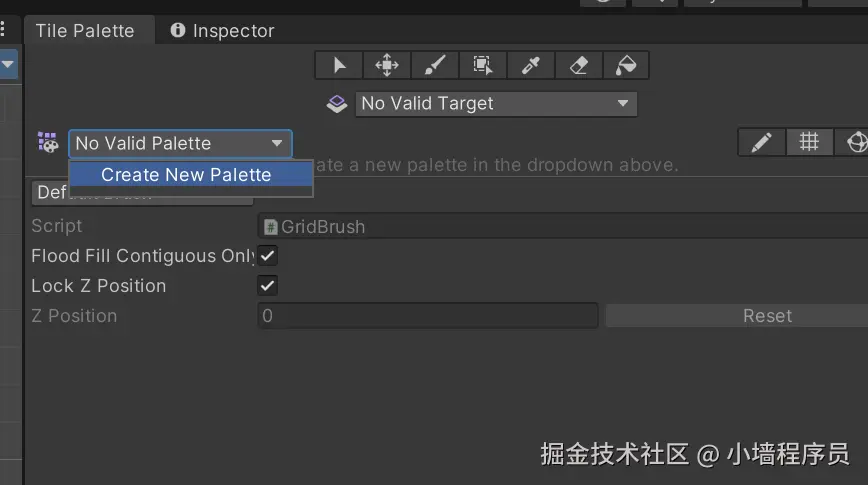This screenshot has height=485, width=868.
Task: Choose Create New Palette menu entry
Action: (186, 175)
